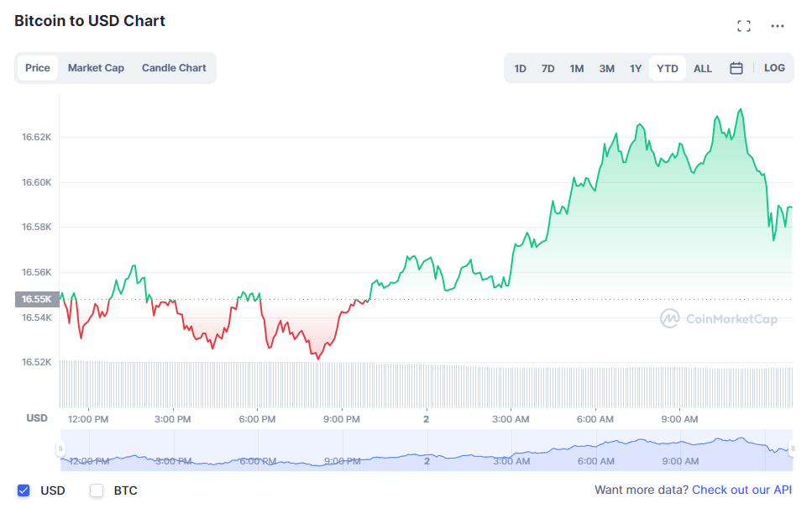Click the 16.58K y-axis label

click(x=36, y=227)
